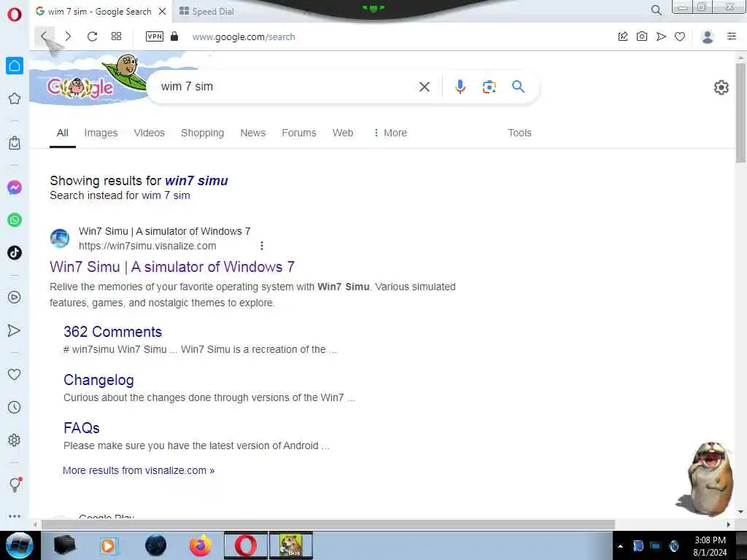Open sidebar My Flow arrow icon

(x=15, y=330)
